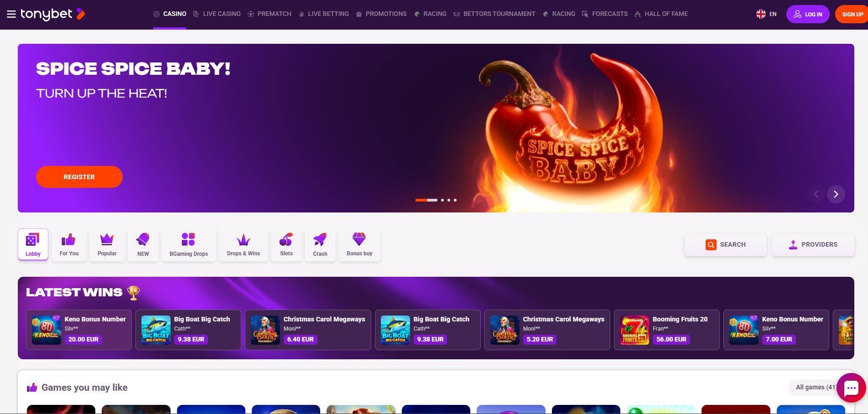The width and height of the screenshot is (868, 414).
Task: Click Booming Fruits 20 game icon
Action: click(634, 330)
